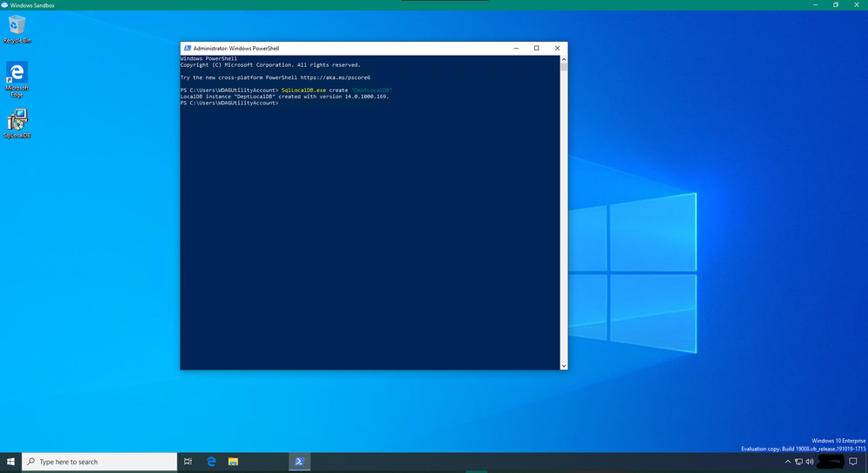
Task: Open the Windows Start menu
Action: (10, 462)
